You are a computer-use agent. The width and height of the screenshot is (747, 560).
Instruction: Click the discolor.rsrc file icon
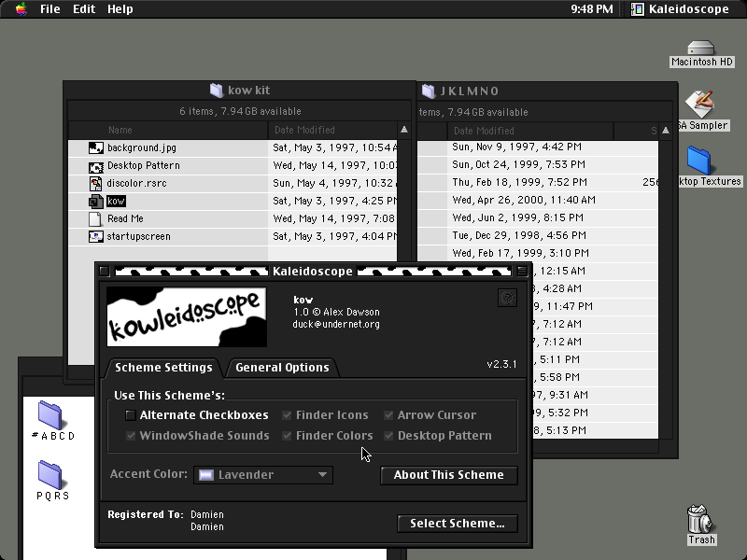click(96, 183)
